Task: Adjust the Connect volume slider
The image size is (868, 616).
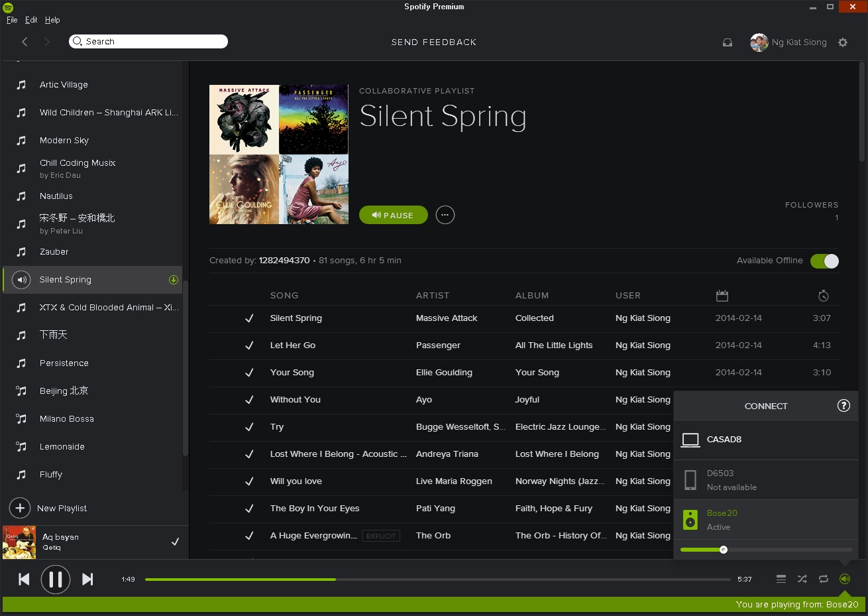Action: point(724,550)
